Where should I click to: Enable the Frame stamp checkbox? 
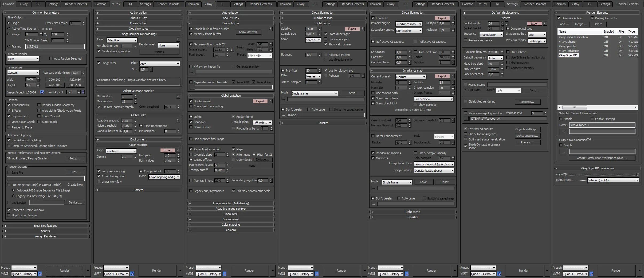click(465, 85)
